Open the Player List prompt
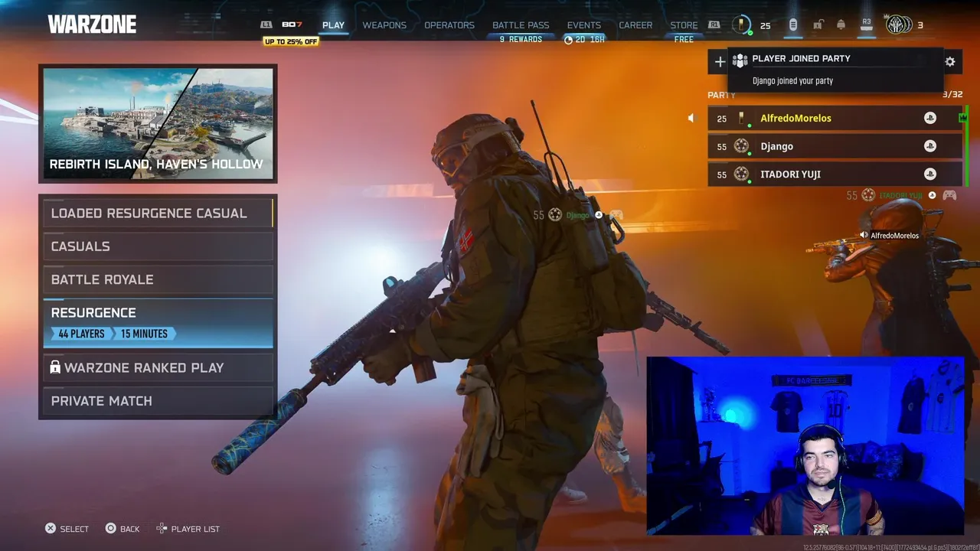Image resolution: width=980 pixels, height=551 pixels. click(188, 529)
